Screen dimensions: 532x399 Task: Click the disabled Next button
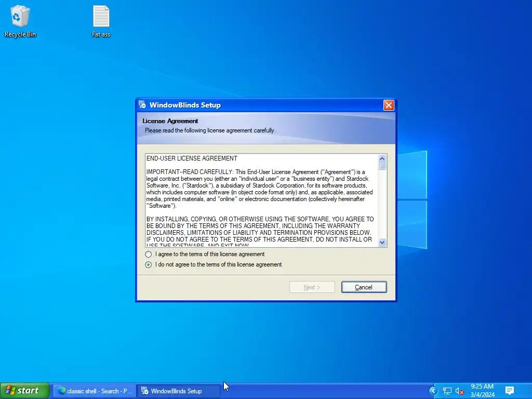312,287
